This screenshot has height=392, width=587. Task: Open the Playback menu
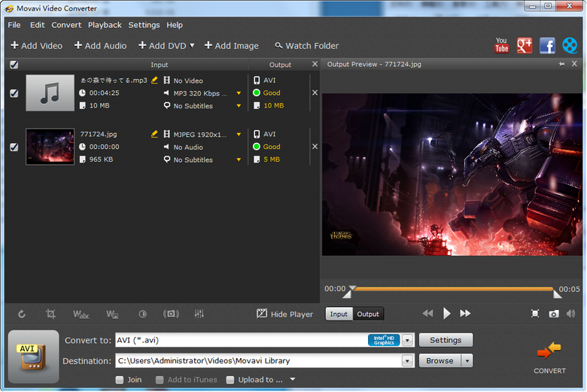(105, 25)
